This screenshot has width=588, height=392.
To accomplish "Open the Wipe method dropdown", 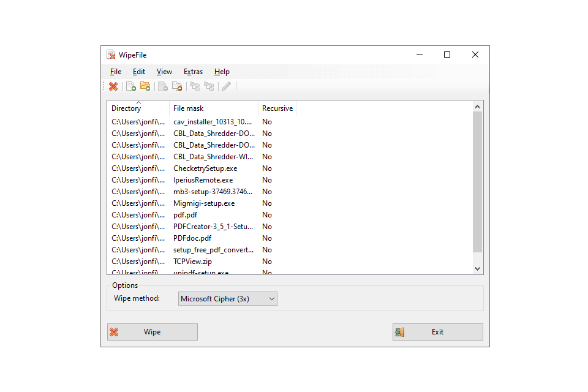I will pyautogui.click(x=228, y=299).
